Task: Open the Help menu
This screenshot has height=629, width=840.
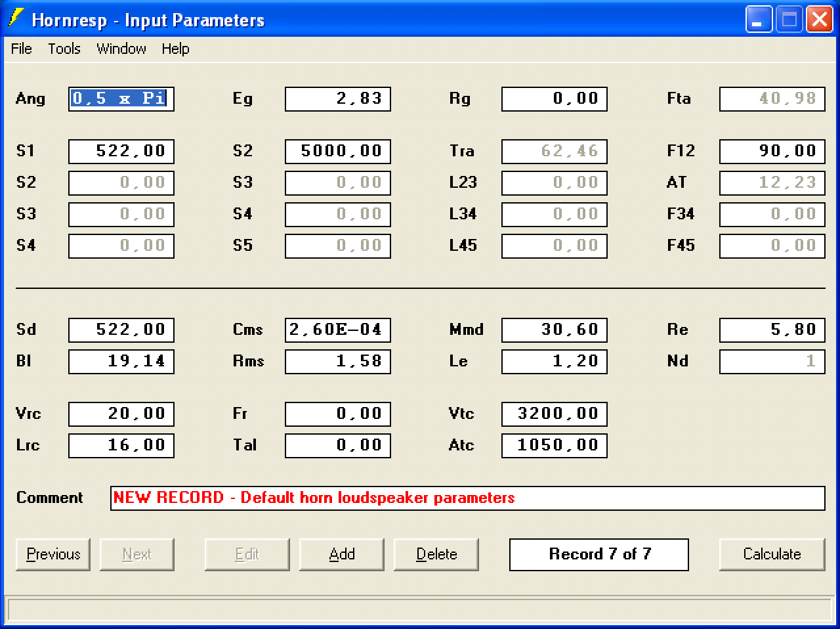Action: coord(175,49)
